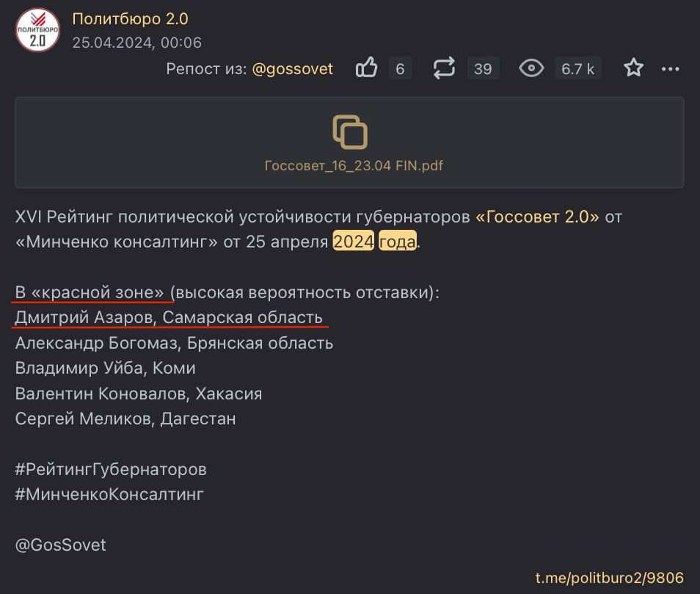Add post to favorites with star
The image size is (700, 594).
633,68
